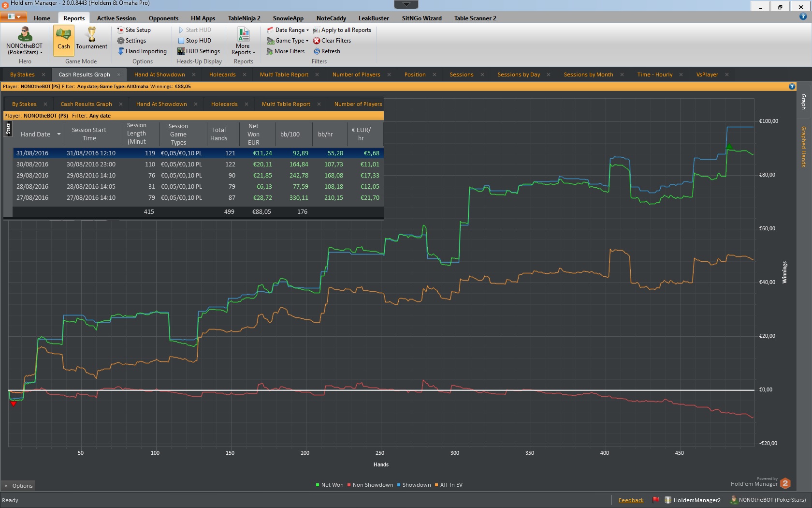The width and height of the screenshot is (812, 508).
Task: Open the application menu button
Action: pos(14,17)
